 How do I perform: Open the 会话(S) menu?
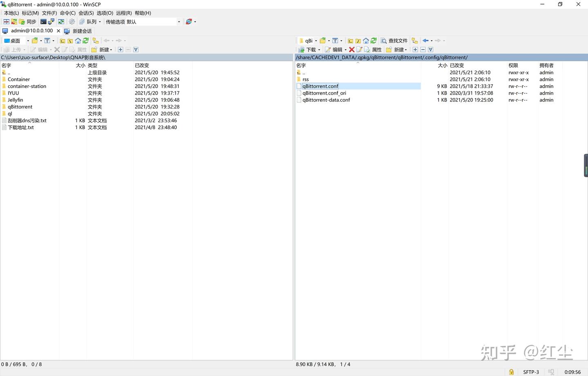point(86,13)
